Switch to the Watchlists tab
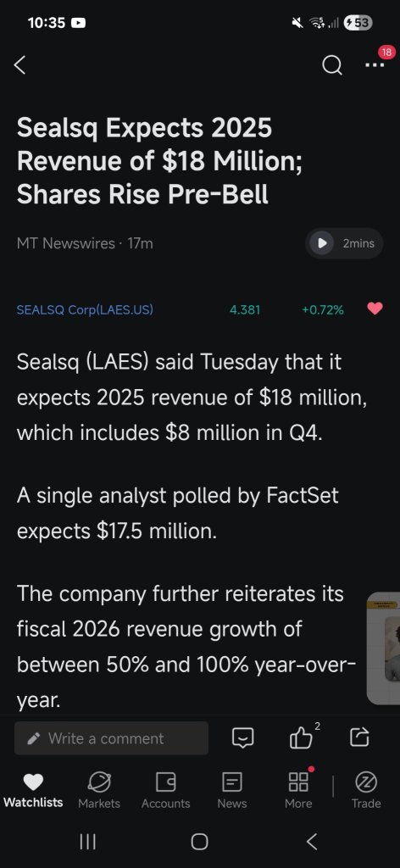 (x=33, y=790)
